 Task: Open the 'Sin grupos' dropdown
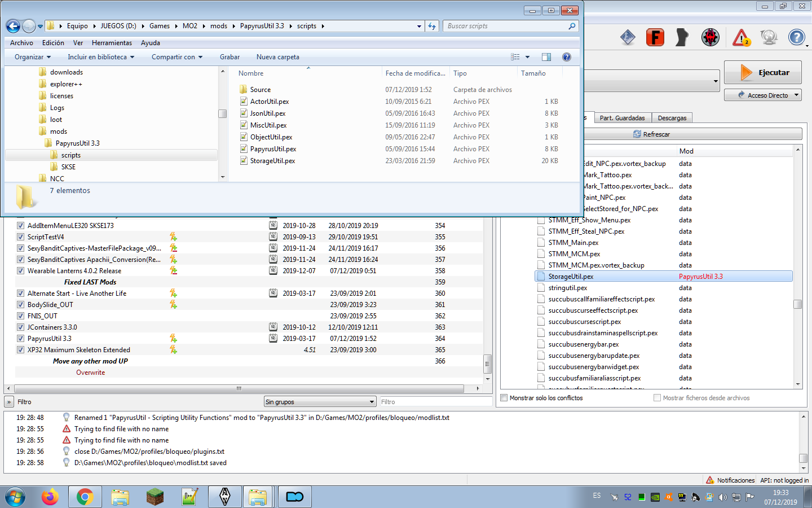click(x=320, y=402)
